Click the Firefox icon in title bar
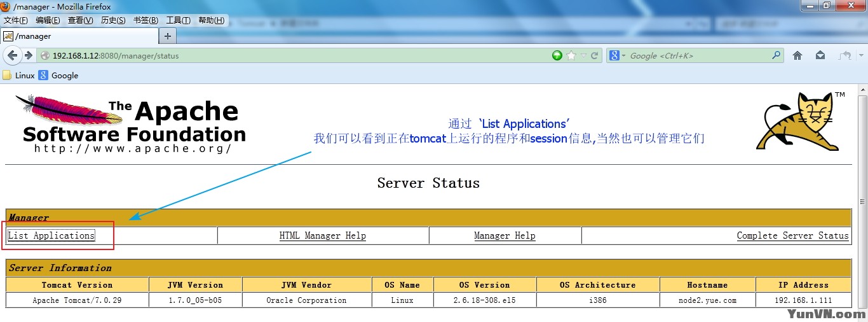868x322 pixels. coord(6,6)
